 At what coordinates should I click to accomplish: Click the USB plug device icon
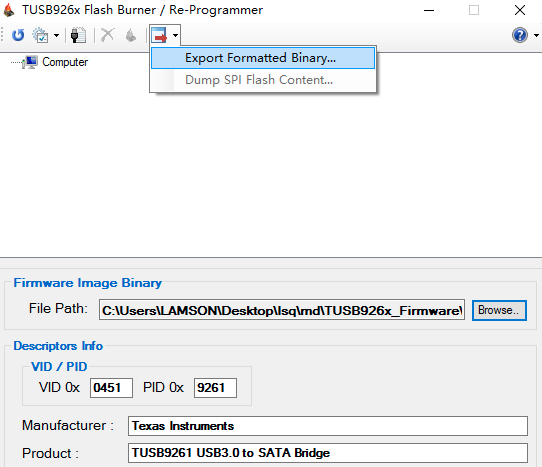coord(78,35)
